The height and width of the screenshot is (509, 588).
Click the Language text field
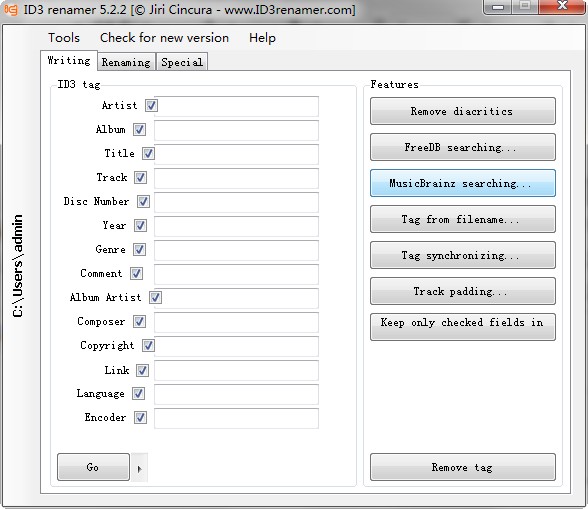(x=237, y=394)
